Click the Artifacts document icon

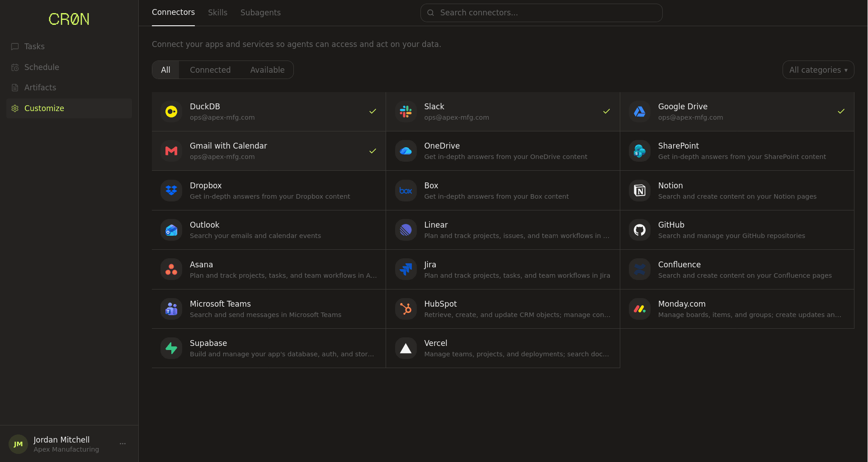15,88
